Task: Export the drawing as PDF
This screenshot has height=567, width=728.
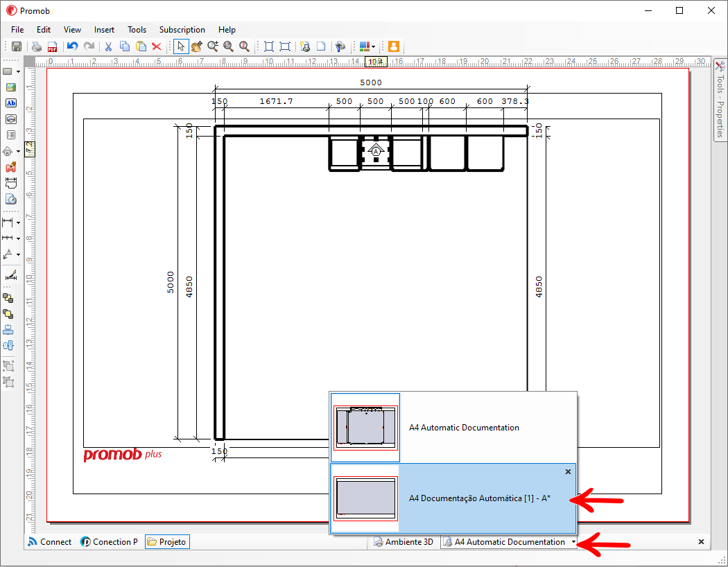Action: click(52, 46)
